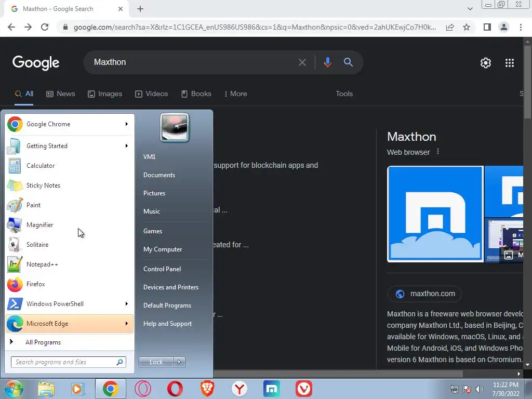
Task: Switch to the Videos results tab
Action: click(151, 94)
